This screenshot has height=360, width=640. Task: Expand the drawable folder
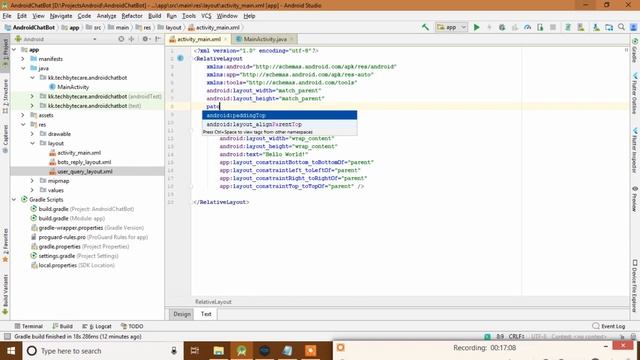[32, 134]
